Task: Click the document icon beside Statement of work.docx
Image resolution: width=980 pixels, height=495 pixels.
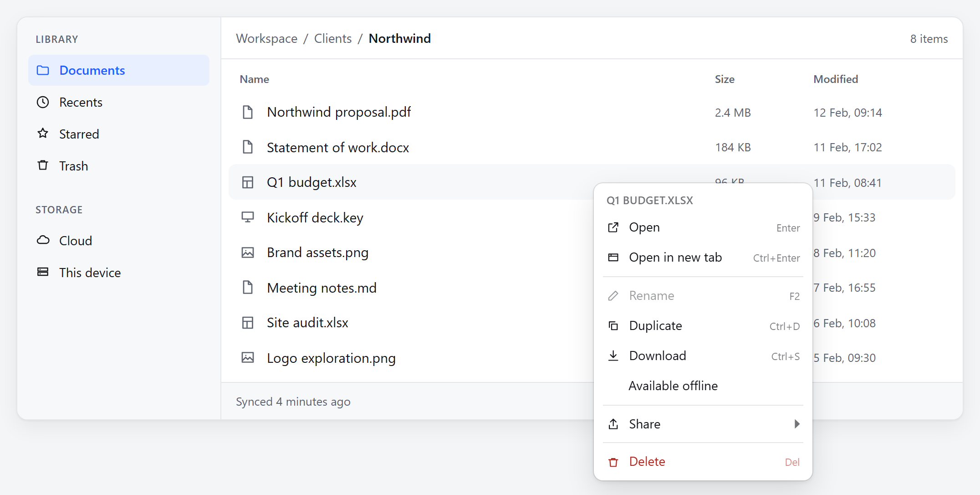Action: pos(248,147)
